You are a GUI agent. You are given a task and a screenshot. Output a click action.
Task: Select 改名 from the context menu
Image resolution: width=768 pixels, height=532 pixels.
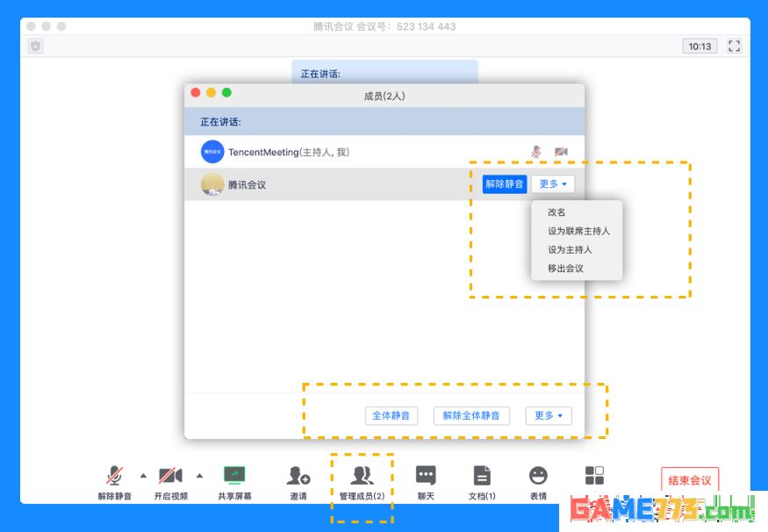point(557,212)
